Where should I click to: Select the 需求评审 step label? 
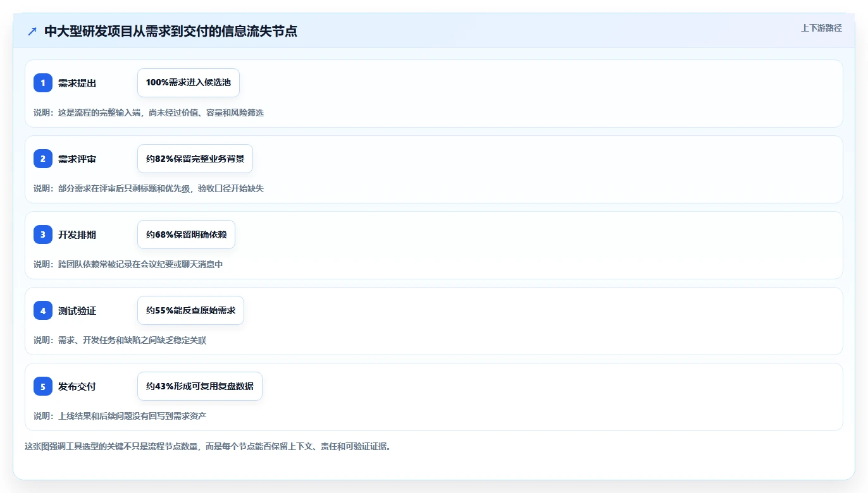pos(77,159)
